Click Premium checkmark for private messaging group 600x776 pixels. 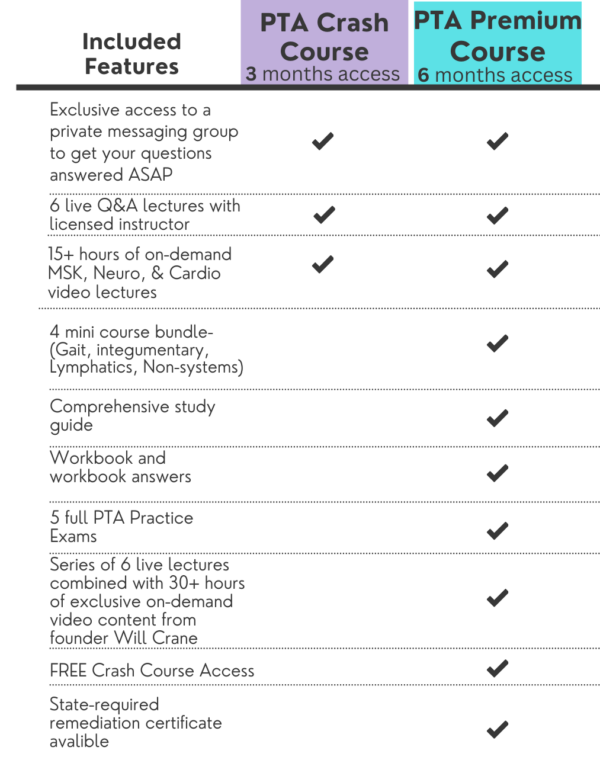pos(497,142)
